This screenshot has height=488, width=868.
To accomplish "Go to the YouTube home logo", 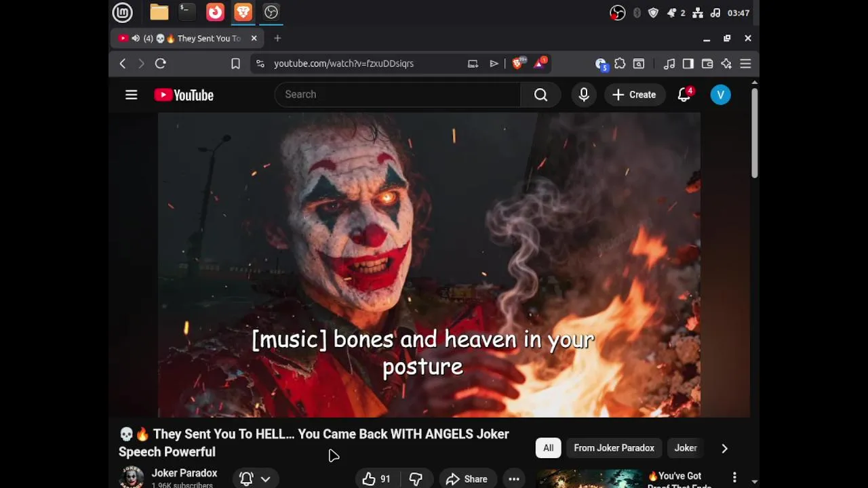I will (x=184, y=96).
